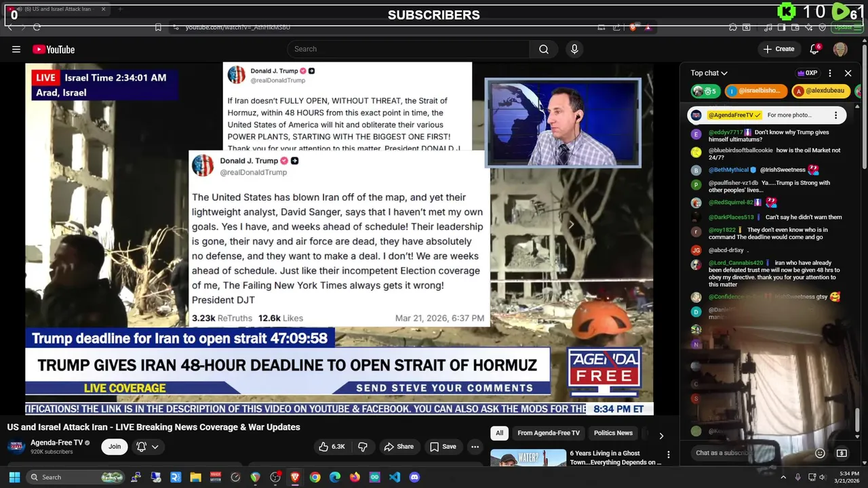Click the browser back arrow
Screen dimensions: 868x488
(x=9, y=27)
